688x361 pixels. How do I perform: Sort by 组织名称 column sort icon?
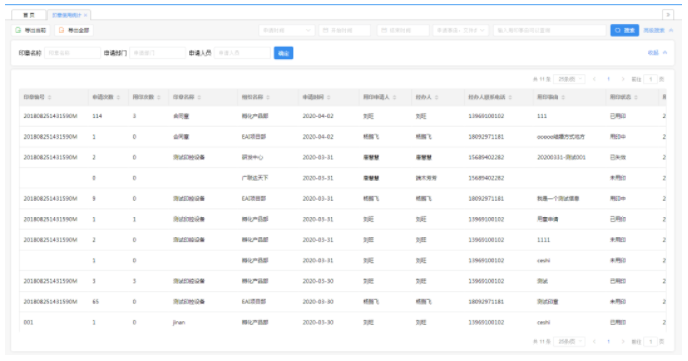268,97
